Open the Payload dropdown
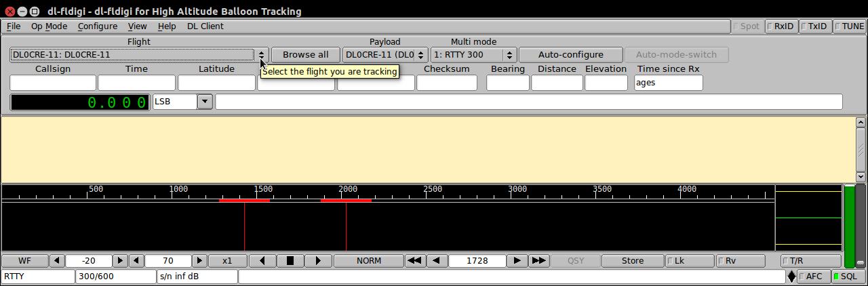This screenshot has width=868, height=286. tap(385, 55)
